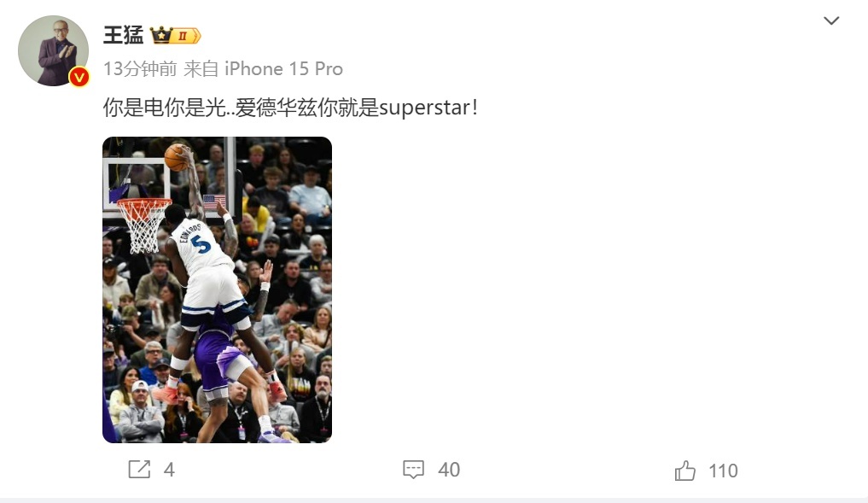Click the repost share arrow icon
868x503 pixels.
click(139, 469)
